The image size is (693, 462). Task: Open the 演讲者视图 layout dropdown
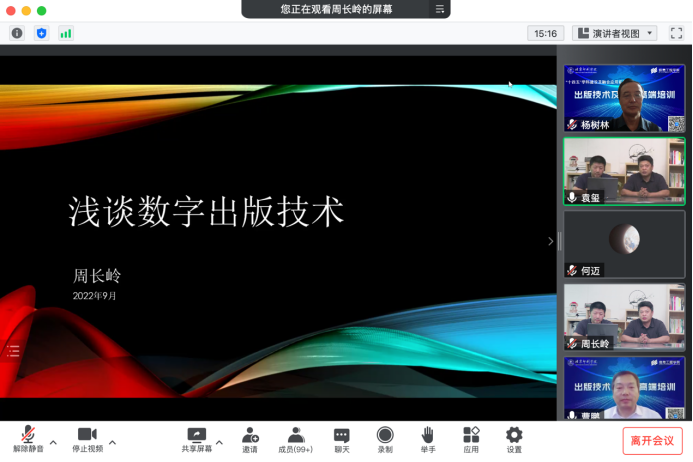coord(615,33)
